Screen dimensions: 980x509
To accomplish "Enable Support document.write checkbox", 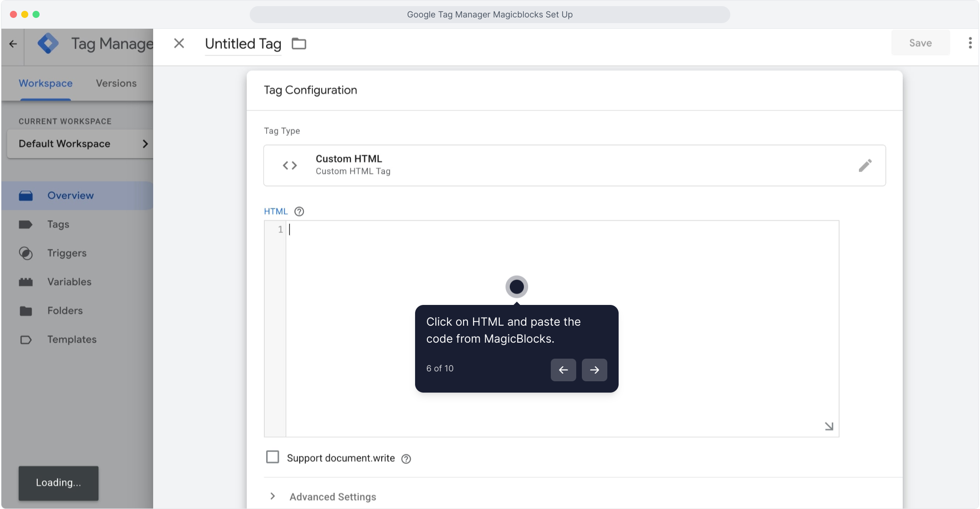I will [x=272, y=457].
